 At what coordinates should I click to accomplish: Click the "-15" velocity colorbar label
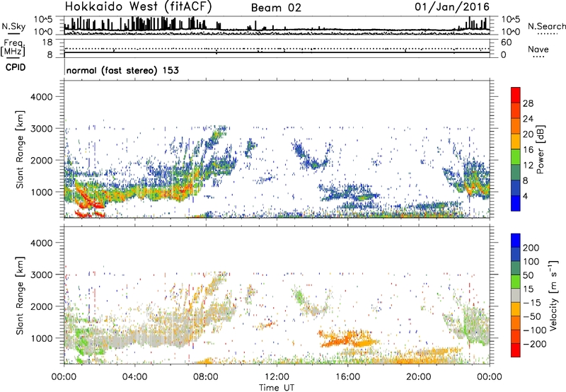pos(532,303)
